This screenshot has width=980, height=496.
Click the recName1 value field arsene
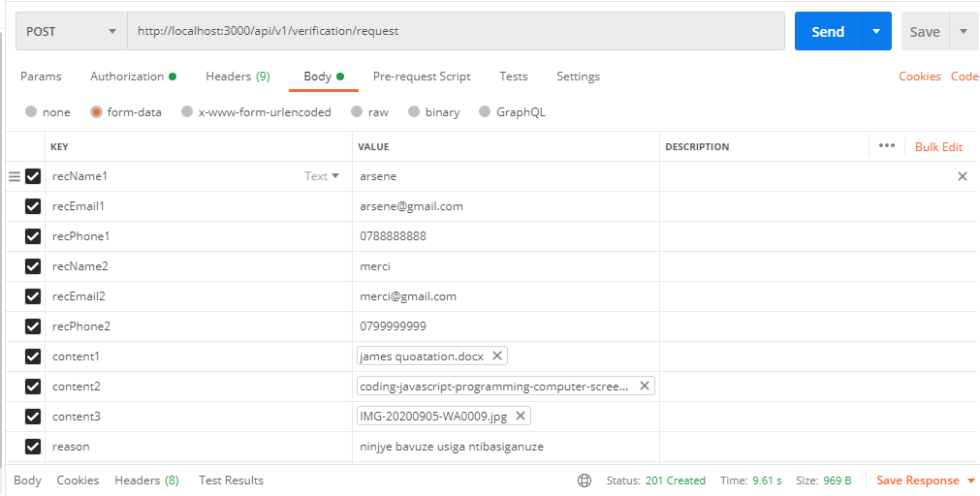point(506,176)
